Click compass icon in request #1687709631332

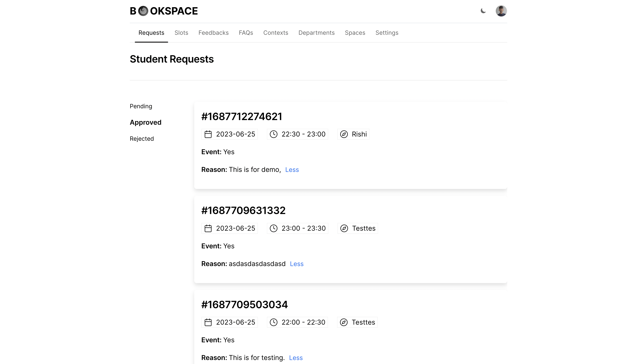pyautogui.click(x=344, y=228)
